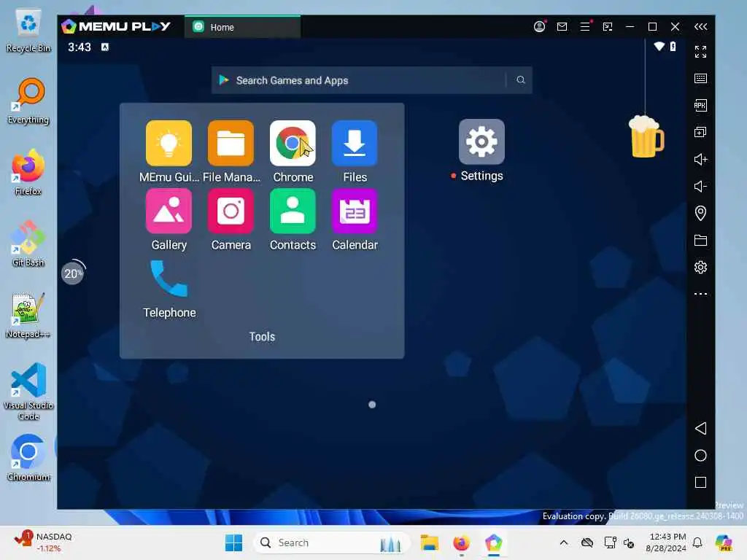Show more sidebar tools

700,294
